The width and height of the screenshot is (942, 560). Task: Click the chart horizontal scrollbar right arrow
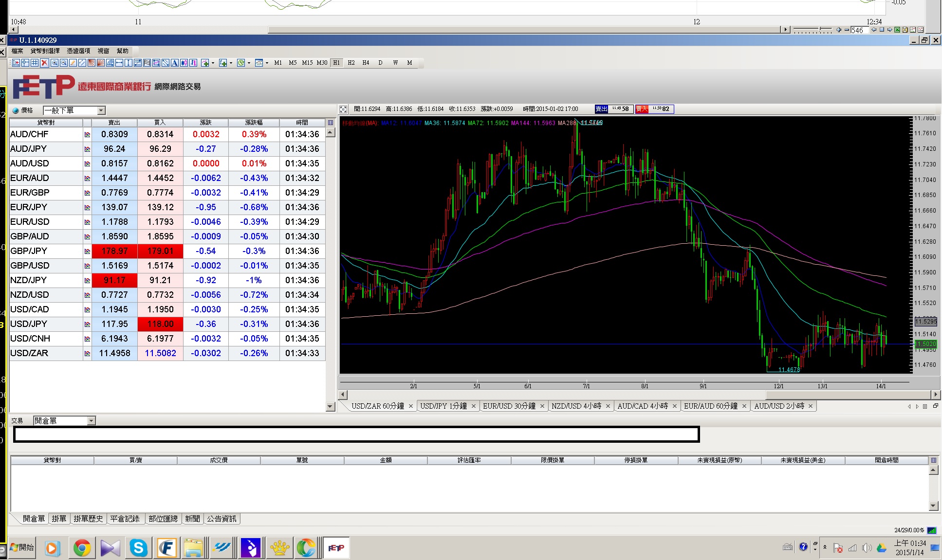point(935,395)
